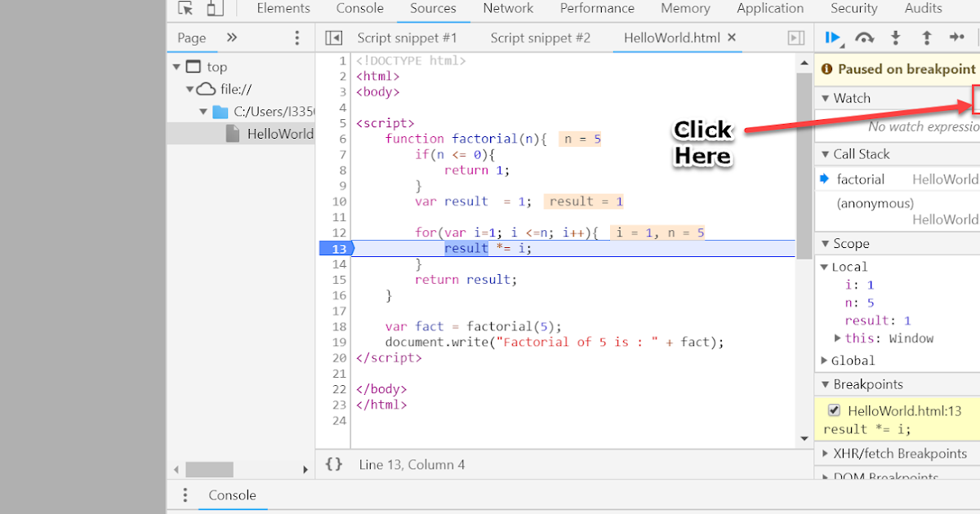Open the Memory panel tab
This screenshot has height=514, width=980.
tap(685, 8)
